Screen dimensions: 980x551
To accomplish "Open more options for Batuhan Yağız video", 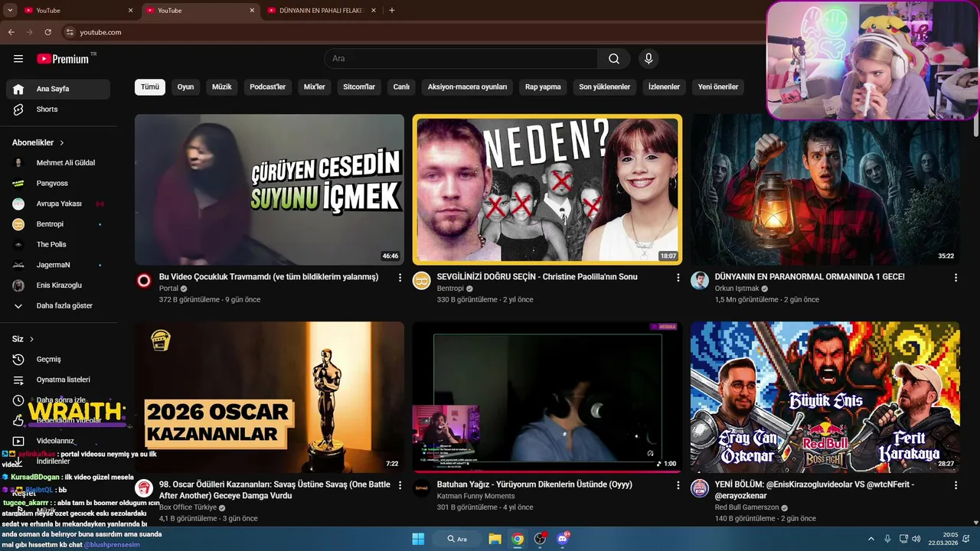I will pyautogui.click(x=678, y=485).
